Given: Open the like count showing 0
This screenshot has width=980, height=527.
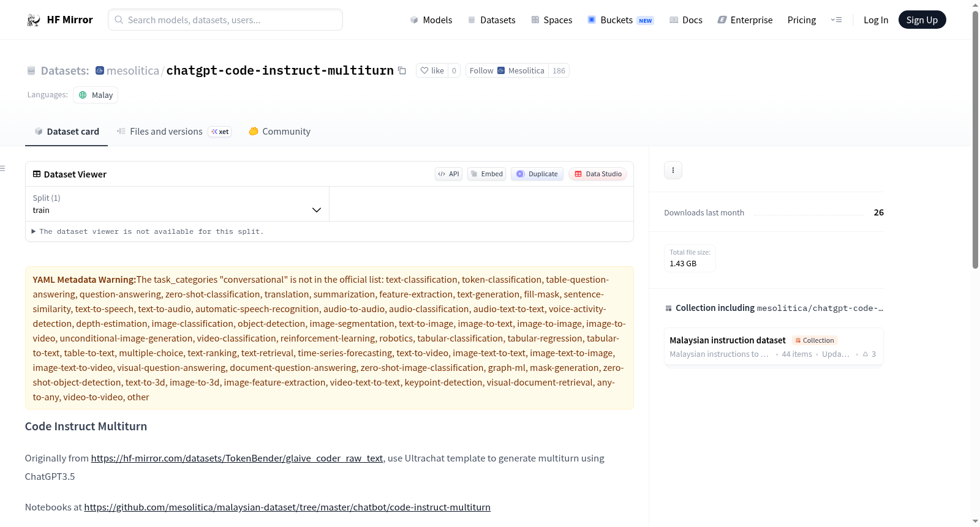Looking at the screenshot, I should pyautogui.click(x=454, y=70).
